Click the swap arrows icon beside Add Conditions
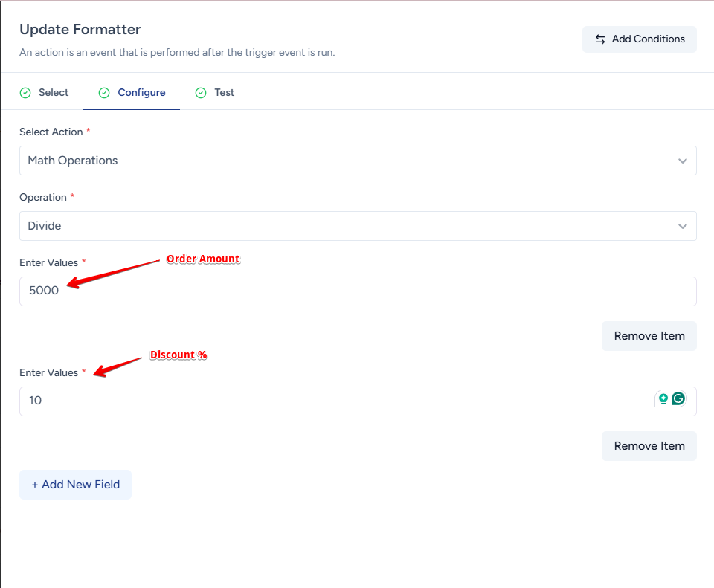The image size is (714, 588). pos(600,39)
